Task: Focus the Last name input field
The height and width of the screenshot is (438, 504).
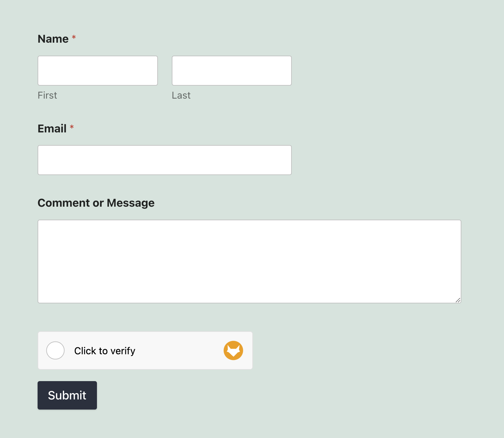Action: (x=231, y=70)
